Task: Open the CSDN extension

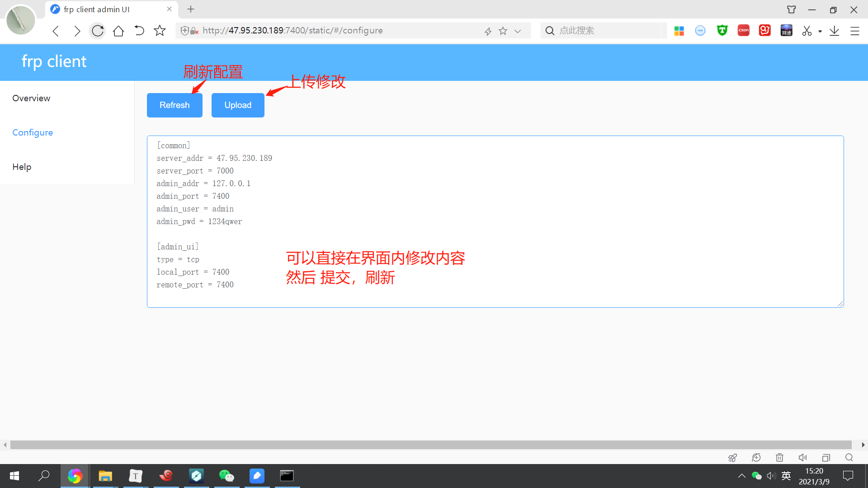Action: coord(743,30)
